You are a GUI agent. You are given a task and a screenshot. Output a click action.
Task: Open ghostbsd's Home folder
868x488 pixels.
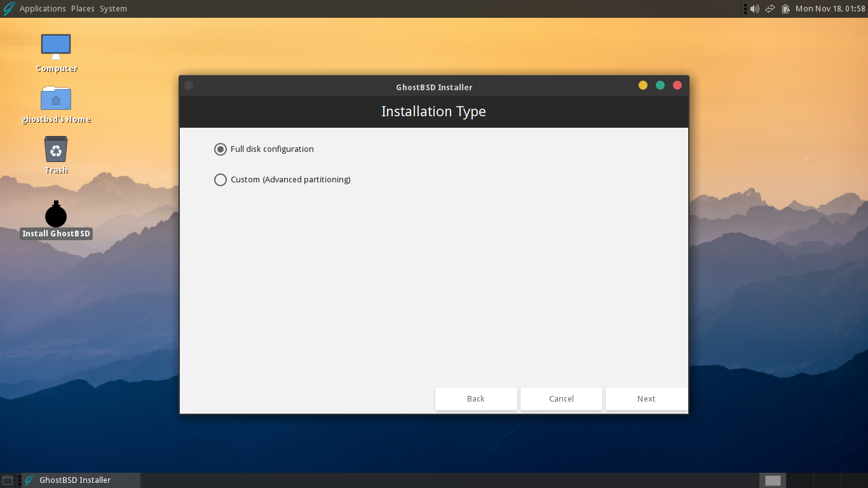pyautogui.click(x=56, y=98)
